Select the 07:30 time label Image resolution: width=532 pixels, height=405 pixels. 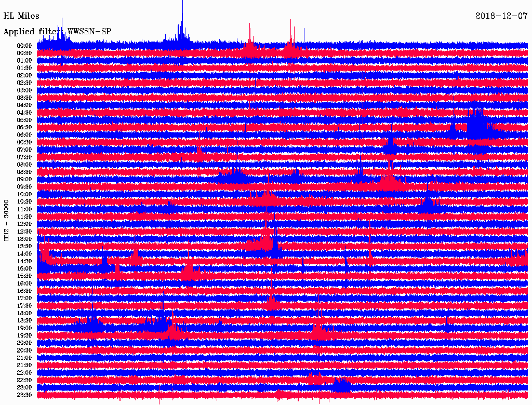pos(24,157)
